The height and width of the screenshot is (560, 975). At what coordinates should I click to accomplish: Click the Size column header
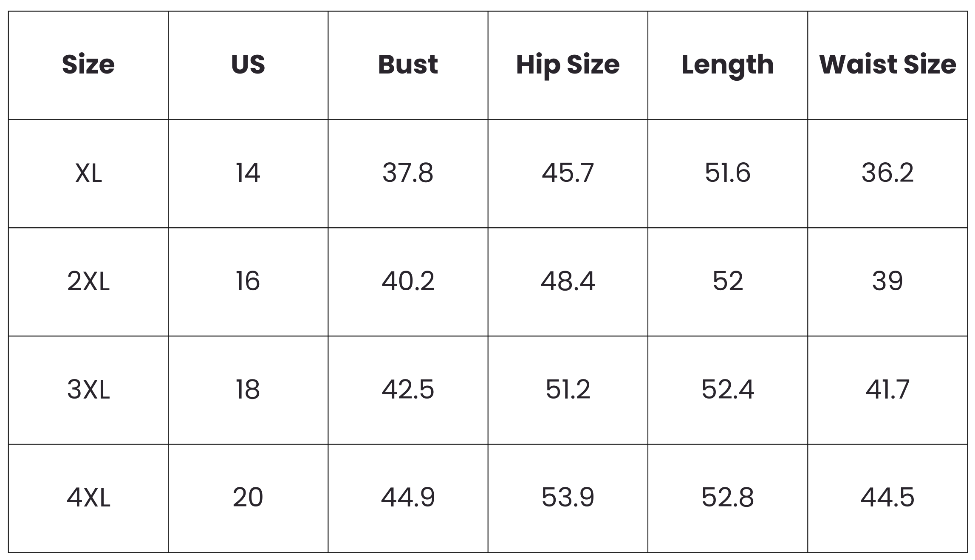88,65
